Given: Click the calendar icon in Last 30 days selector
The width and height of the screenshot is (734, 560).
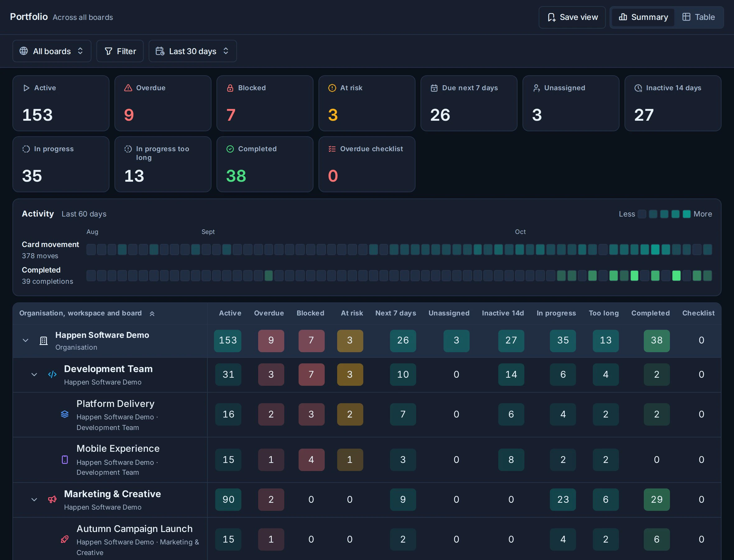Looking at the screenshot, I should coord(160,51).
